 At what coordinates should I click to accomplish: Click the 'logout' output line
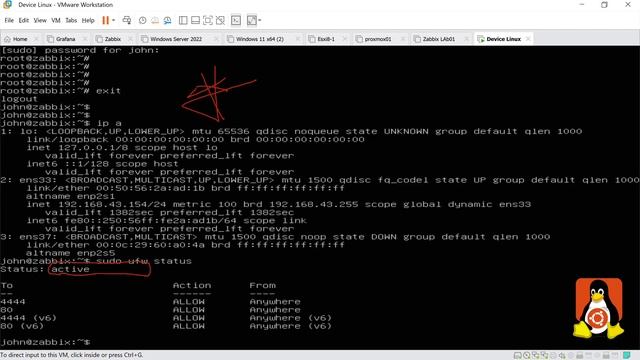click(x=19, y=99)
